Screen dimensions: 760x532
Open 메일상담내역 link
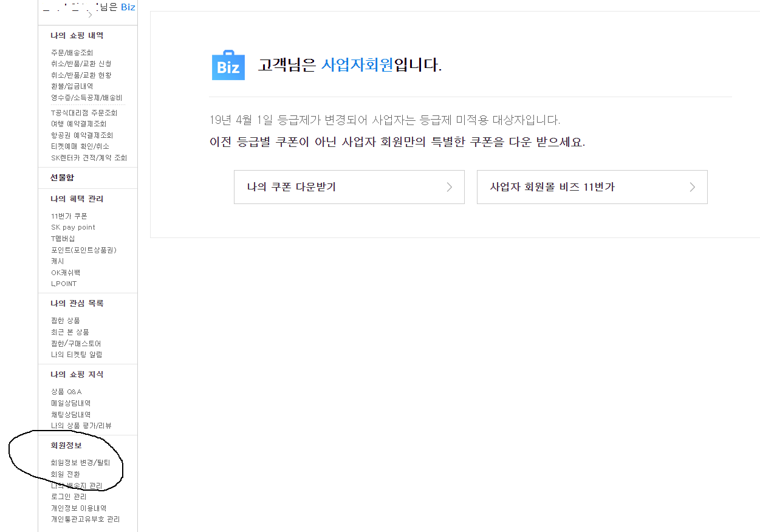tap(71, 403)
